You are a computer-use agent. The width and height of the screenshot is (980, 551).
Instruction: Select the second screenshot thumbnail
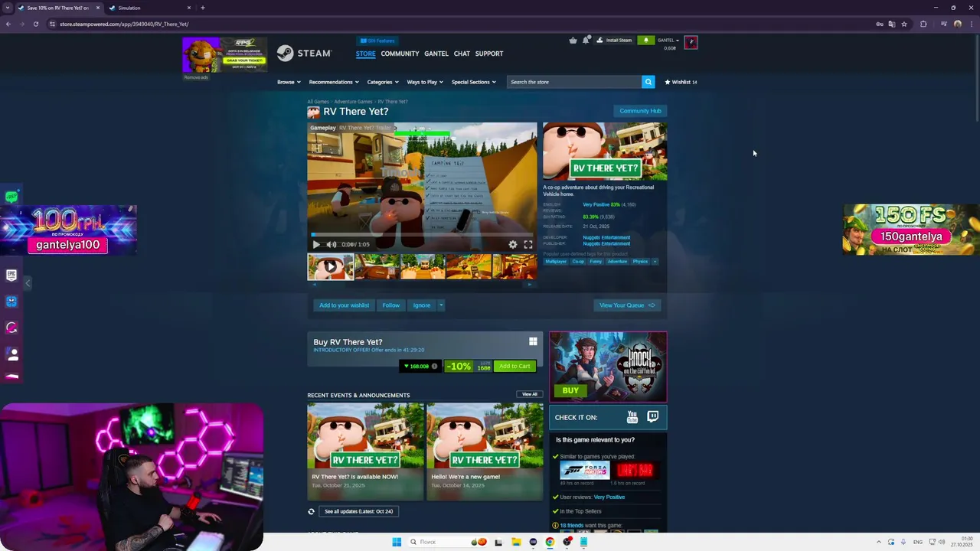(x=377, y=266)
